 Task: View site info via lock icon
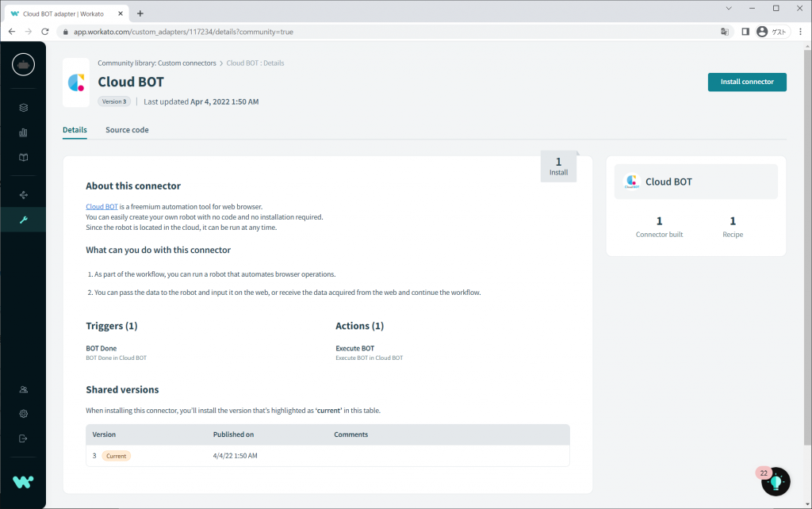[65, 32]
